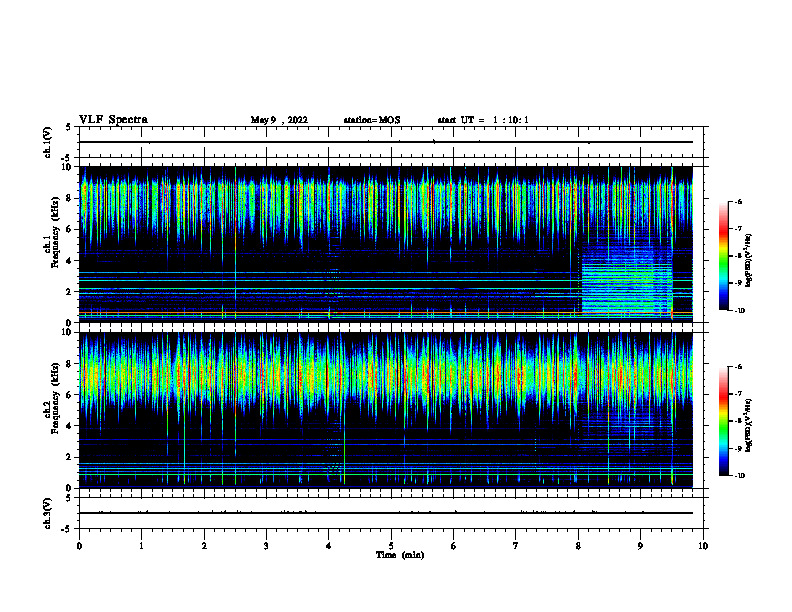Image resolution: width=792 pixels, height=612 pixels.
Task: Select the date text "May 9, 2022"
Action: point(279,120)
